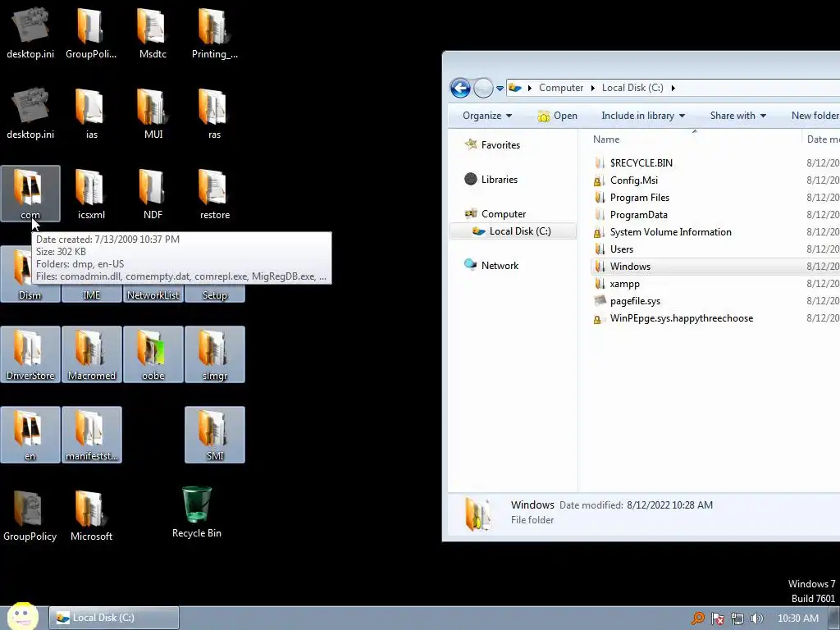840x630 pixels.
Task: Select the Config.Msi folder row
Action: click(x=715, y=180)
